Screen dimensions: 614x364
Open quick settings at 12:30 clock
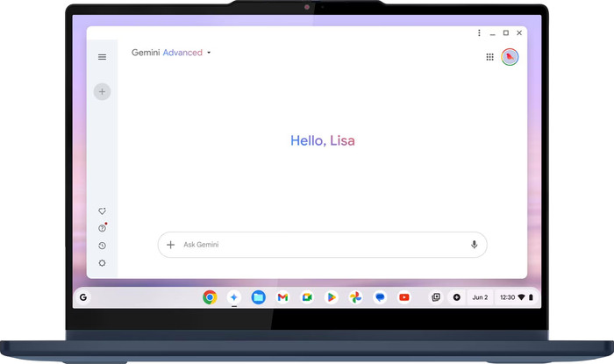point(514,297)
